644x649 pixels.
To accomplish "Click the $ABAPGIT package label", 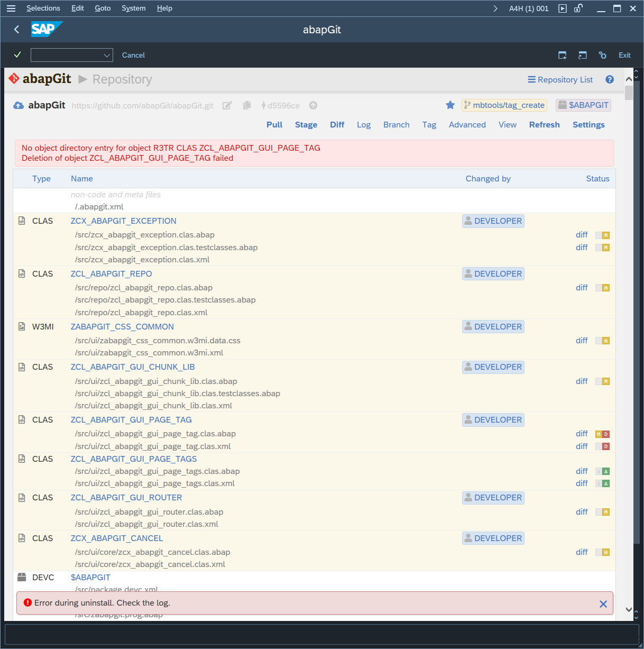I will click(x=584, y=105).
